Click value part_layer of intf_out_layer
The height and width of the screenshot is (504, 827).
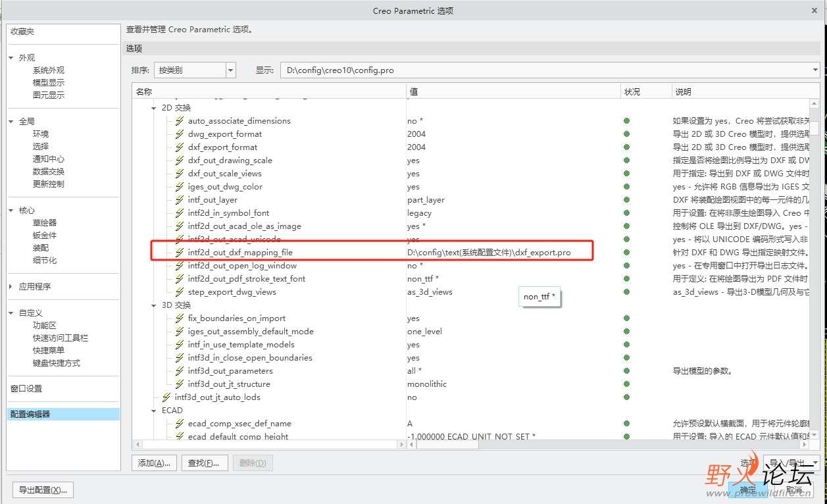pyautogui.click(x=426, y=200)
